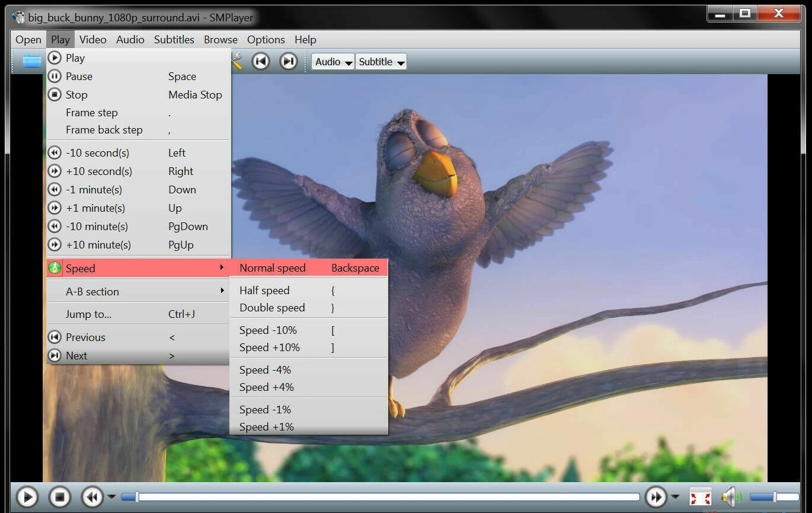This screenshot has width=812, height=513.
Task: Open the Subtitle track dropdown
Action: coord(381,62)
